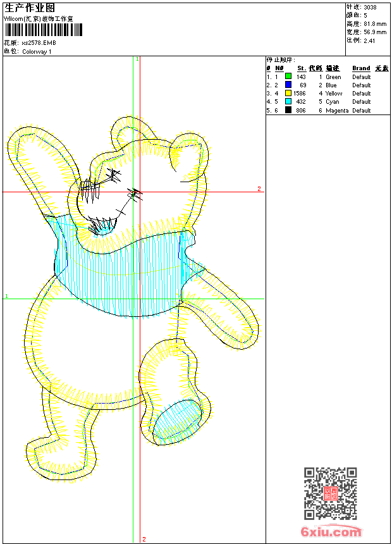The image size is (392, 544).
Task: Click the stitch count '432' in Cyan row
Action: (x=301, y=102)
